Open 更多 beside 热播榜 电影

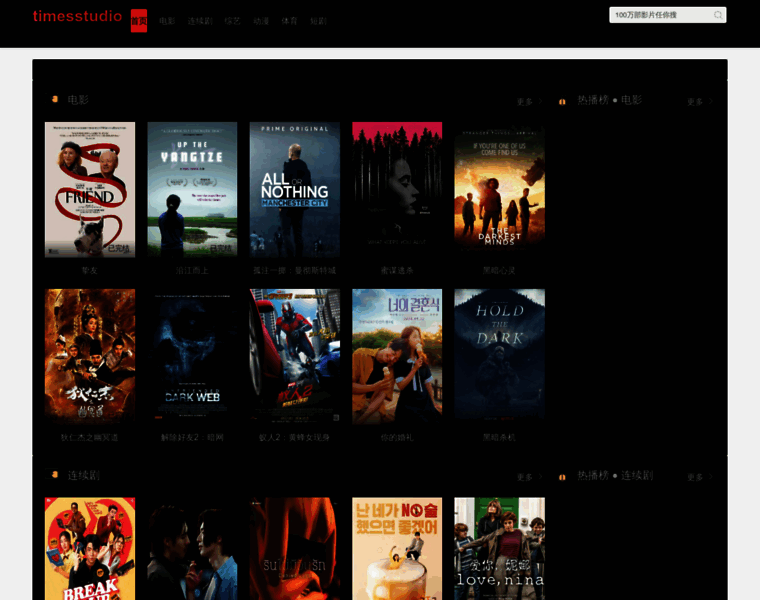pyautogui.click(x=695, y=102)
